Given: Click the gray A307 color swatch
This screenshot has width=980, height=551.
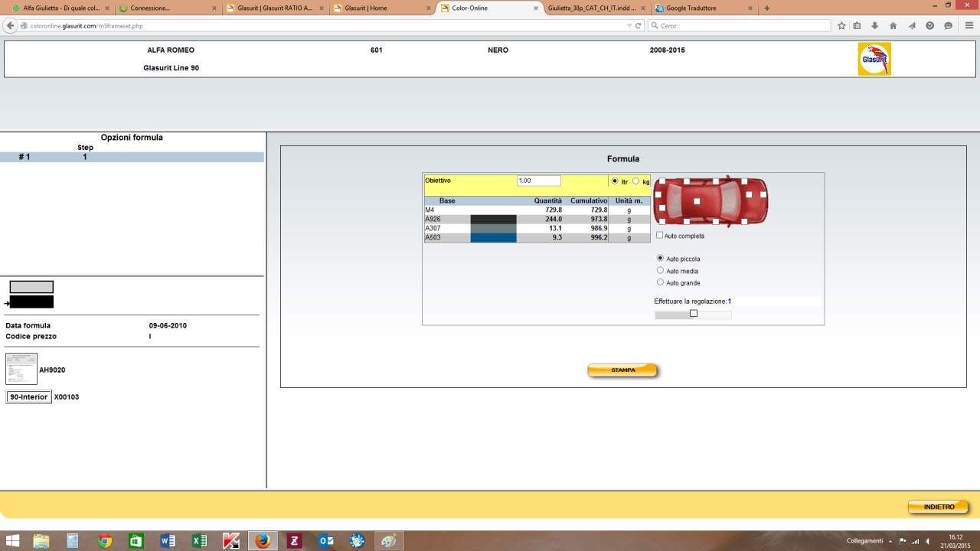Looking at the screenshot, I should click(493, 229).
